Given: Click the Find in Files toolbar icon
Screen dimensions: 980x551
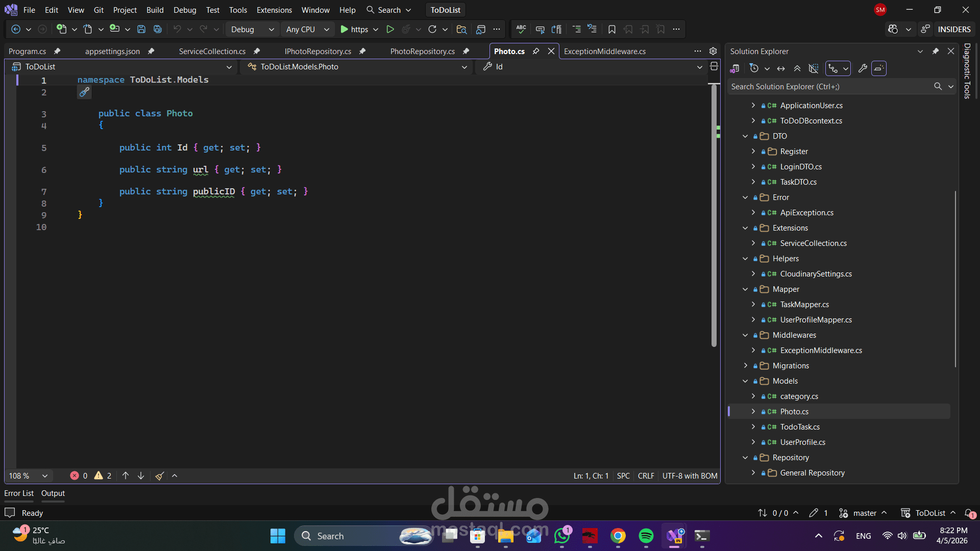Looking at the screenshot, I should point(461,30).
